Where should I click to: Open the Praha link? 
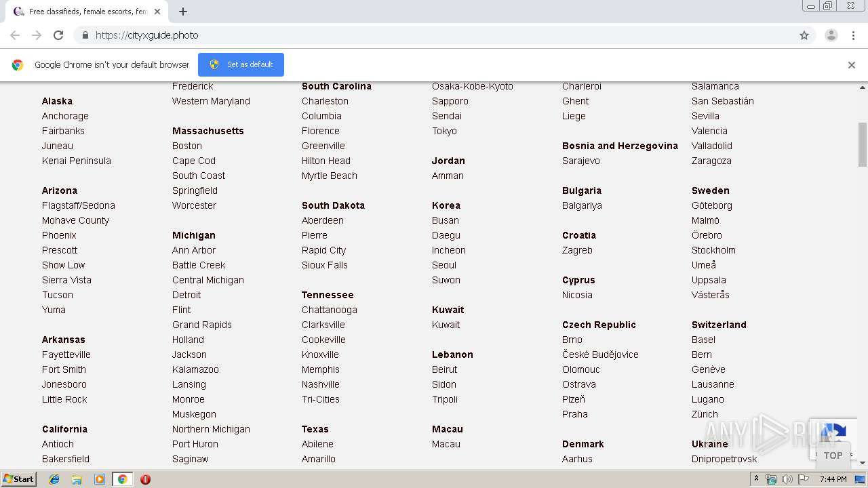[575, 414]
